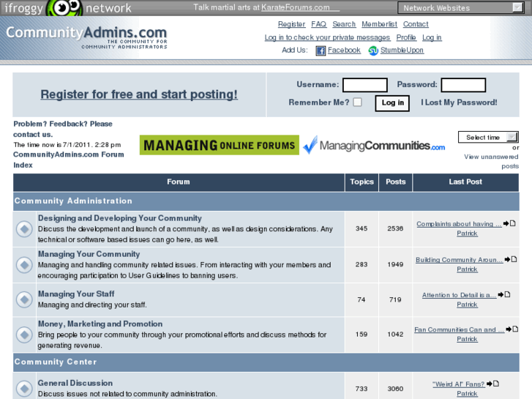532x399 pixels.
Task: Open Contact in the top navigation
Action: tap(416, 24)
